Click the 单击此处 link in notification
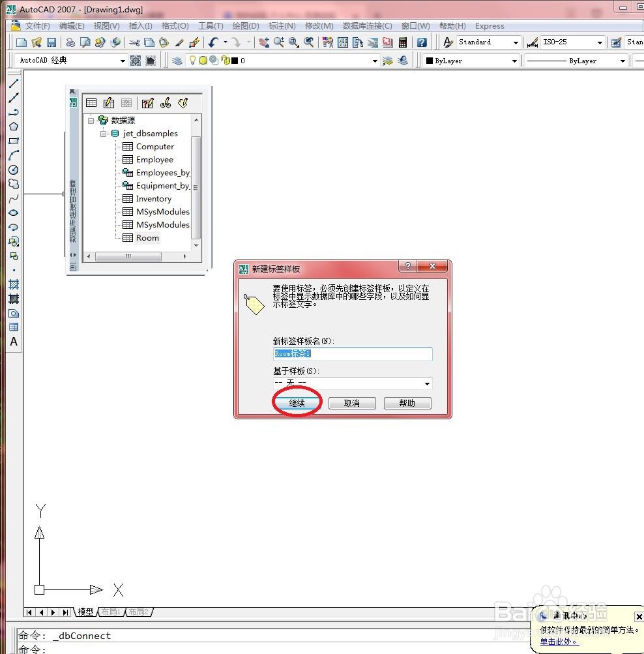This screenshot has height=654, width=644. 559,641
